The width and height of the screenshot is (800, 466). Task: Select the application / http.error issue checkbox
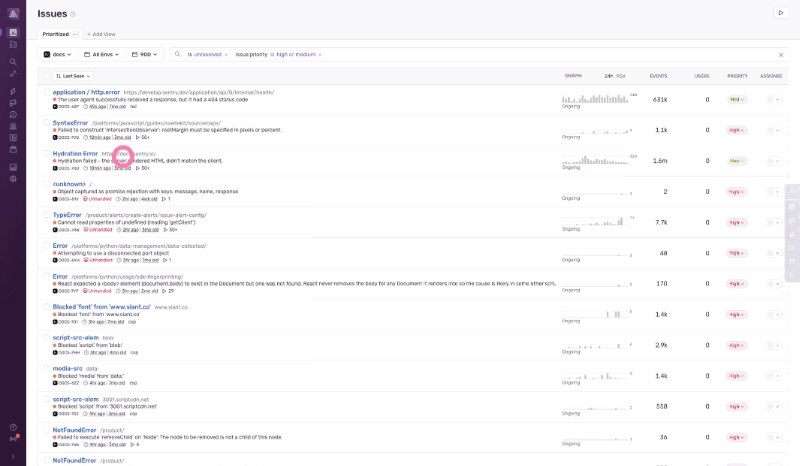click(x=46, y=92)
